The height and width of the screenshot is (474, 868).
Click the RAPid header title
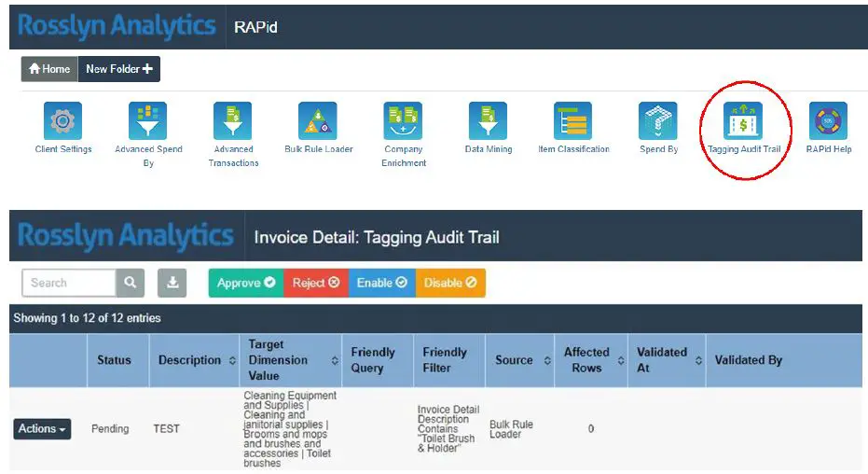click(x=255, y=27)
